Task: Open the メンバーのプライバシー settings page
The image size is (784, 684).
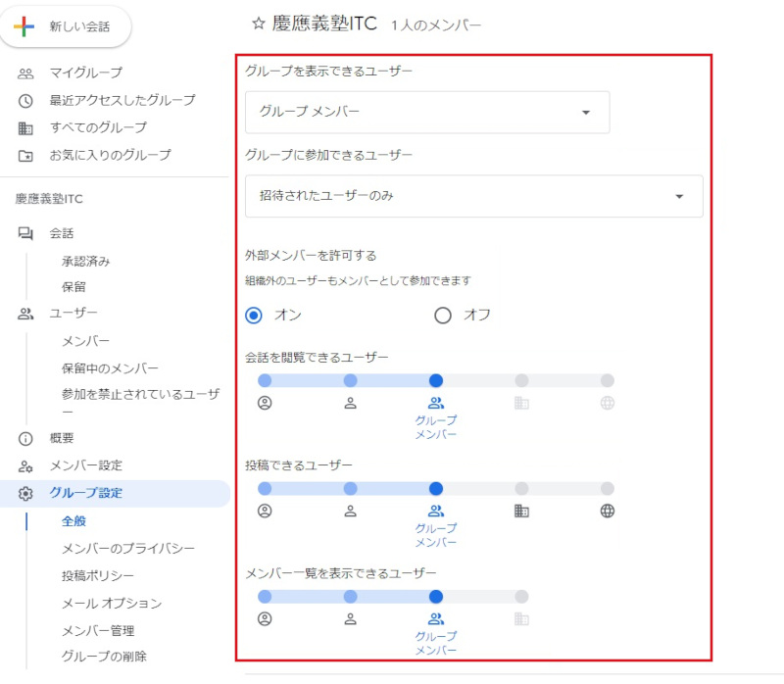Action: tap(127, 548)
